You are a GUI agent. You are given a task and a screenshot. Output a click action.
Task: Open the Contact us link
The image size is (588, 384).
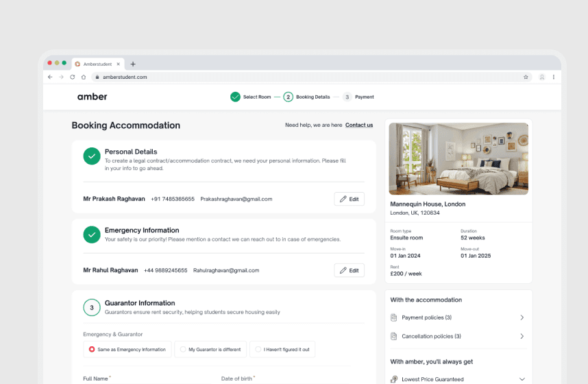coord(359,125)
